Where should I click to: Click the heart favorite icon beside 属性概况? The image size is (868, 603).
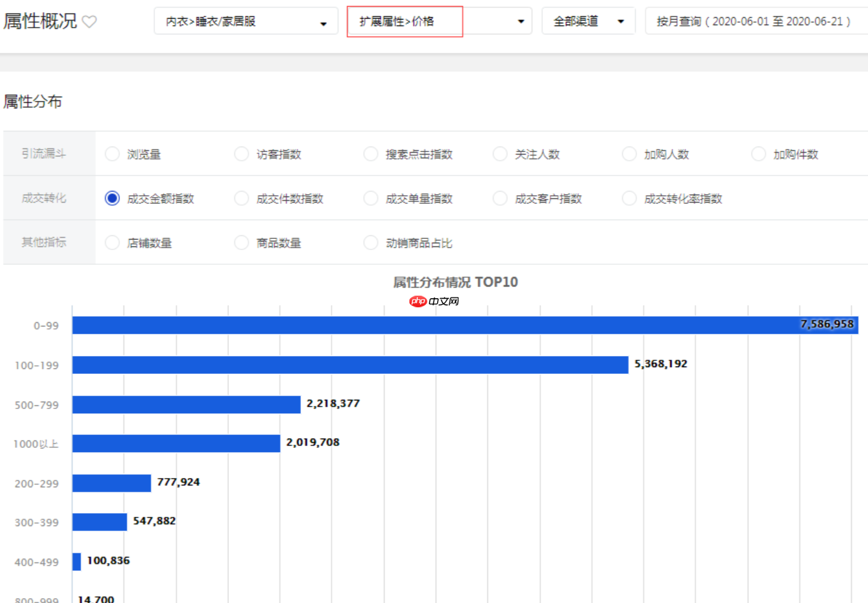pos(89,21)
